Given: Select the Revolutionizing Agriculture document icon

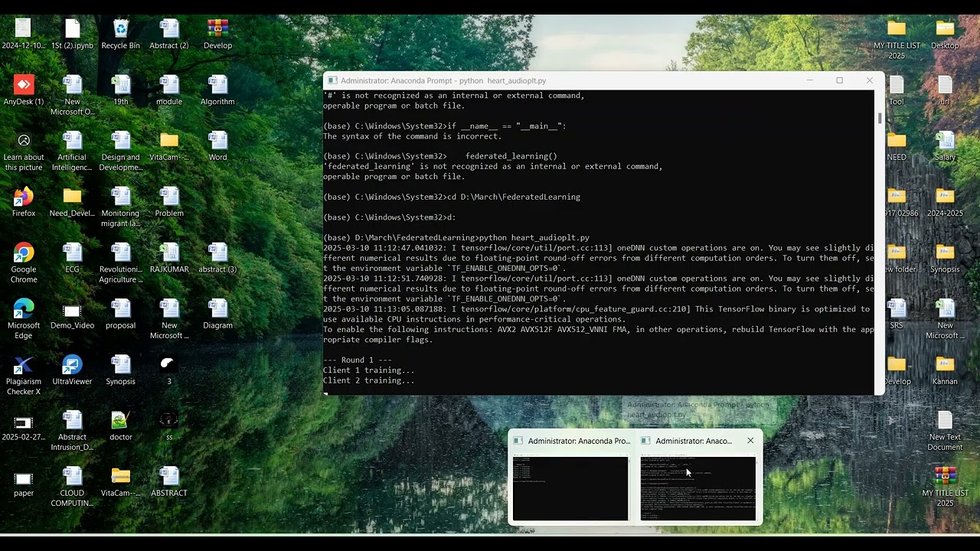Looking at the screenshot, I should pos(120,263).
